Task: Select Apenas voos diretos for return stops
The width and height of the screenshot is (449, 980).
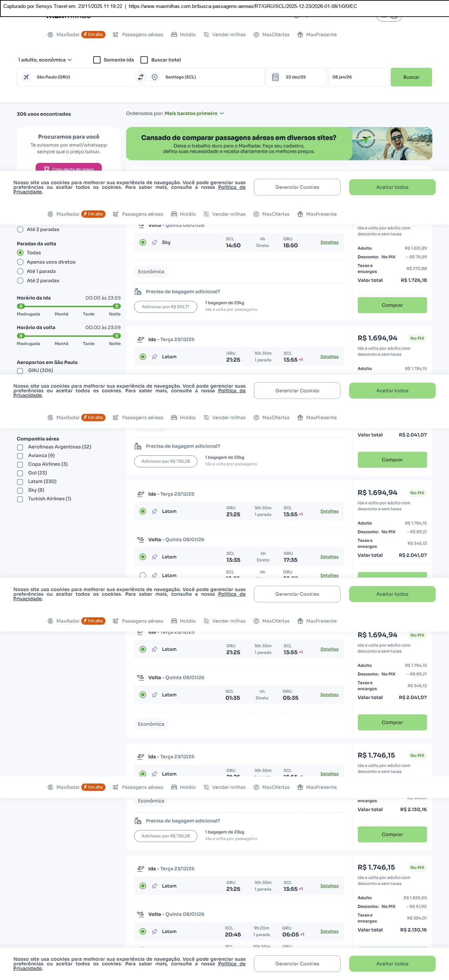Action: 21,262
